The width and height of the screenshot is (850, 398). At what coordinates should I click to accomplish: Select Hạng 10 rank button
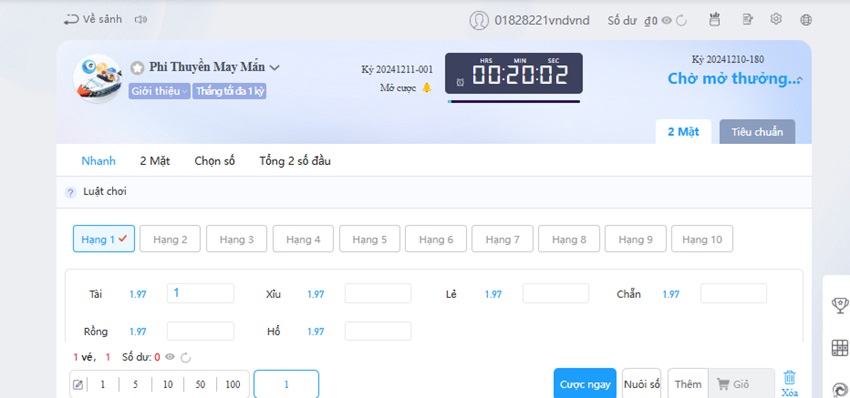(702, 239)
